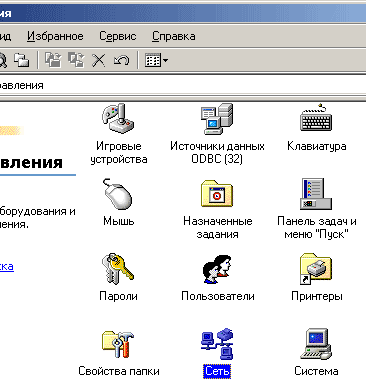Click the Принтеры label text
366x390 pixels.
pos(317,296)
